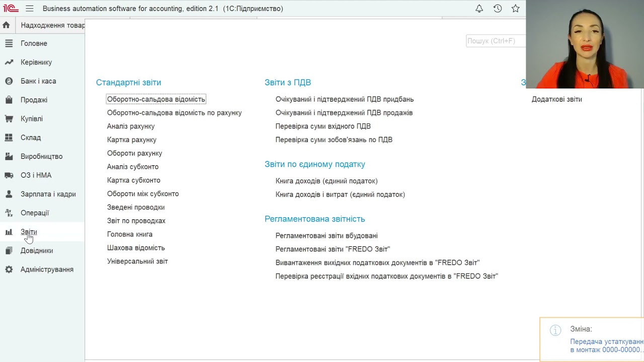Open the Звіт по проводках report
Viewport: 644px width, 362px height.
136,221
